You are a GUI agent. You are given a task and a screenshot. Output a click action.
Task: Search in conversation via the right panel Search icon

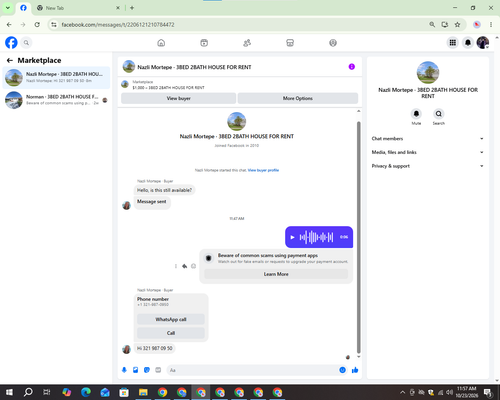[x=439, y=114]
